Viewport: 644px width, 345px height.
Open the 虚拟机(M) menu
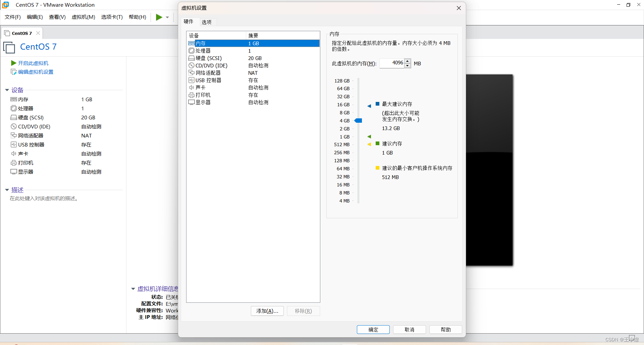(x=84, y=17)
